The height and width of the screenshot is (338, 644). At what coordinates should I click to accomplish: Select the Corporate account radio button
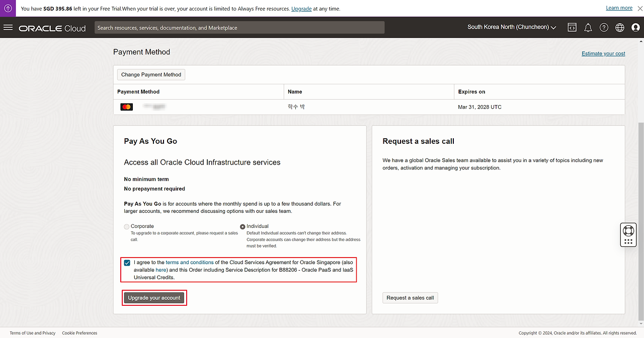pos(127,227)
